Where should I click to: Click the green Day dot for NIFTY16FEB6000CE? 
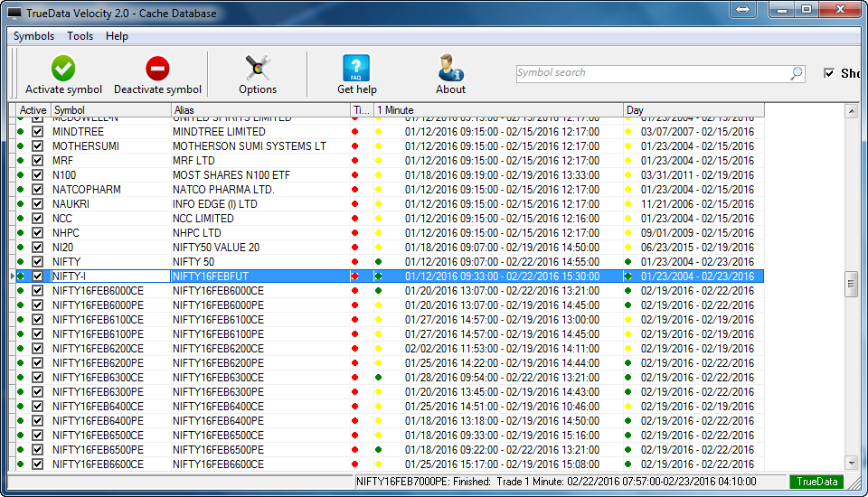[627, 291]
